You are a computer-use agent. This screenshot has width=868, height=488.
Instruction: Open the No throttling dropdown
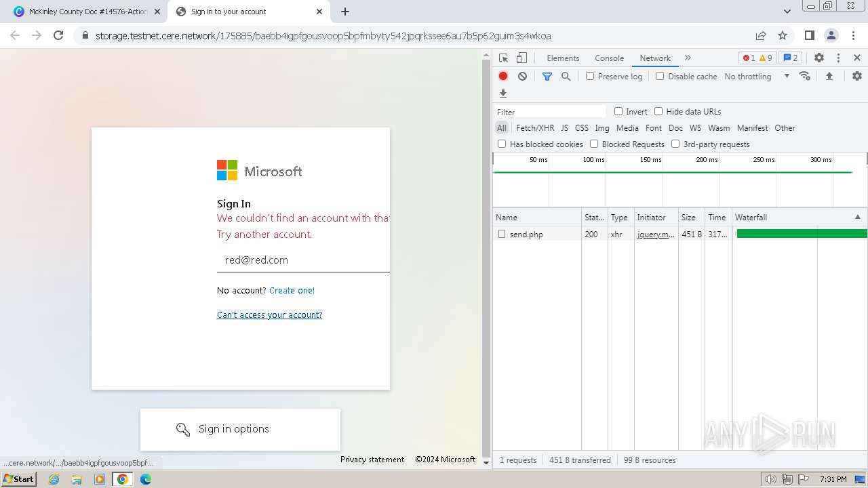coord(757,77)
